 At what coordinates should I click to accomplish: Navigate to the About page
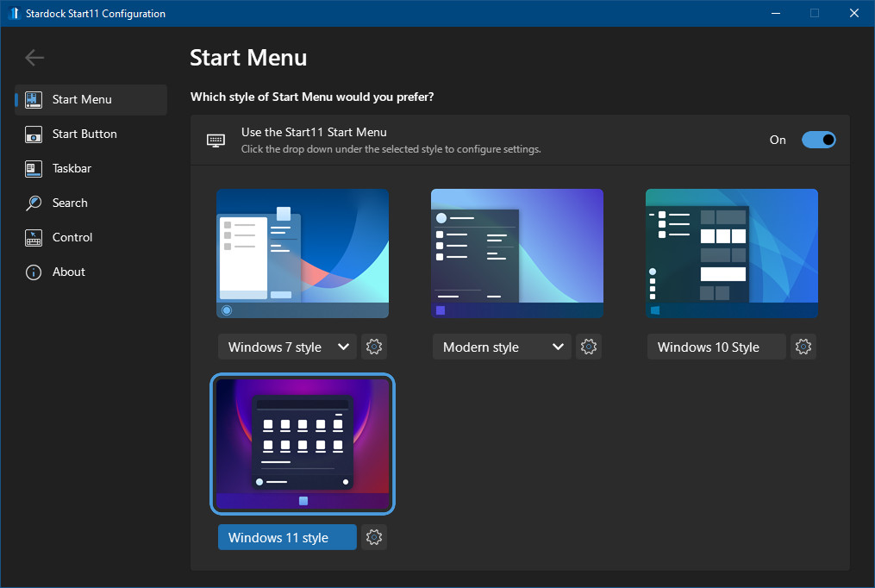[x=69, y=272]
